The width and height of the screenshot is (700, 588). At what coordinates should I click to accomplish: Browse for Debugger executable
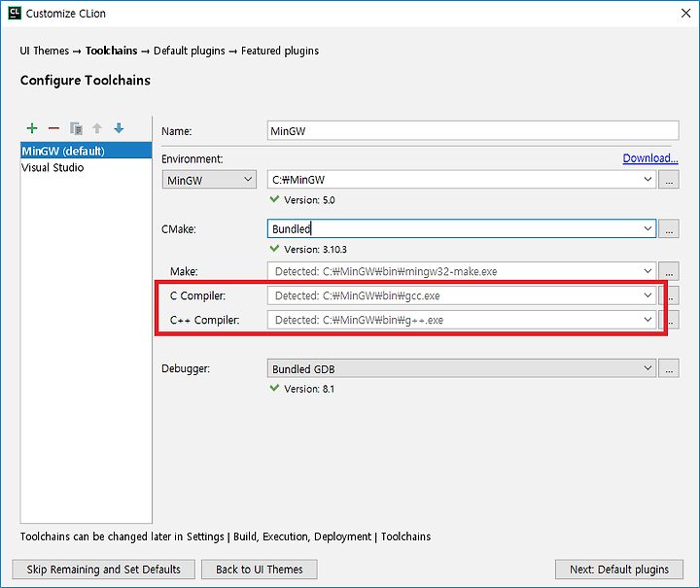click(669, 368)
